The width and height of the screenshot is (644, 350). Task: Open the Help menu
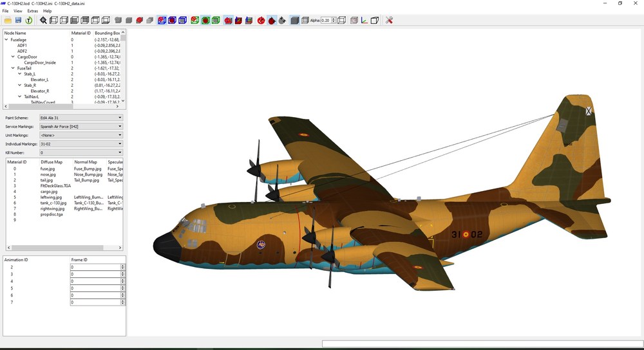click(47, 11)
